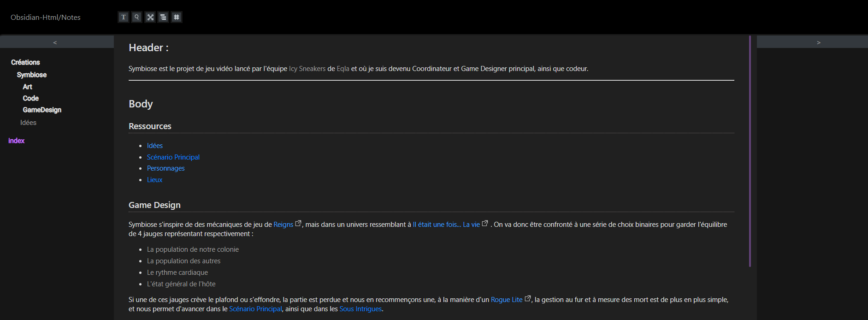Select the GameDesign folder in sidebar
Screen dimensions: 868x320
point(42,110)
